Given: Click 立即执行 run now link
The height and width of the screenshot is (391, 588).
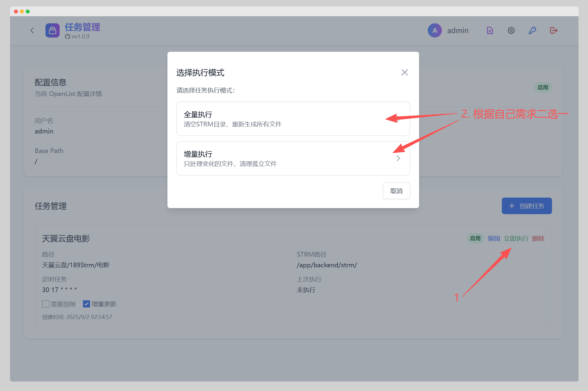Looking at the screenshot, I should 516,238.
